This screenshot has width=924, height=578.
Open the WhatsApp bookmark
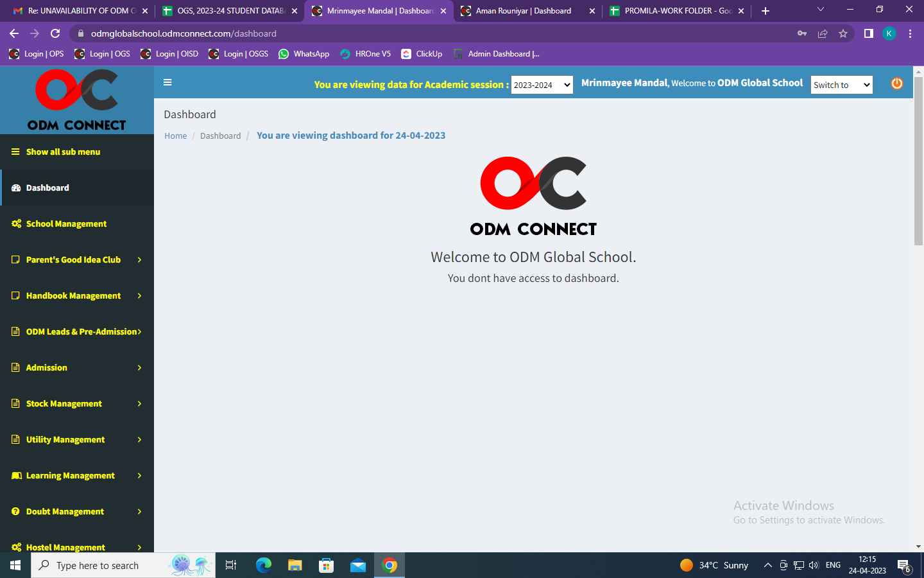(304, 54)
